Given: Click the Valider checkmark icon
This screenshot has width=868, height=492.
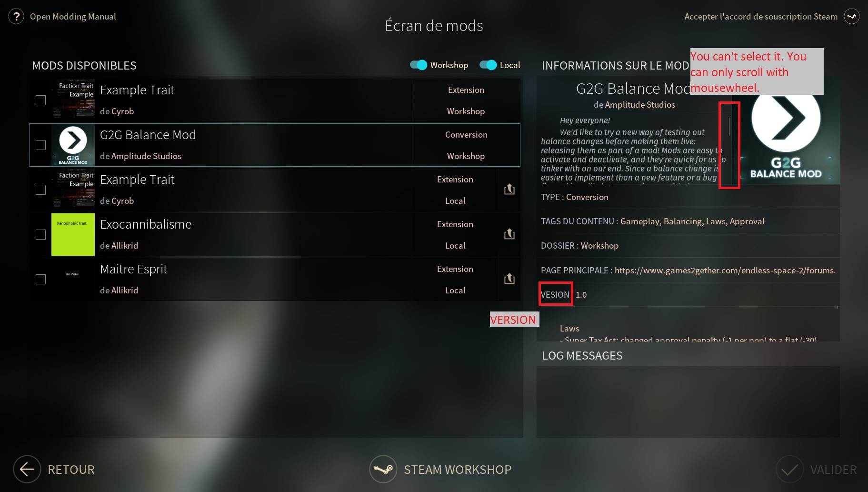Looking at the screenshot, I should coord(789,469).
